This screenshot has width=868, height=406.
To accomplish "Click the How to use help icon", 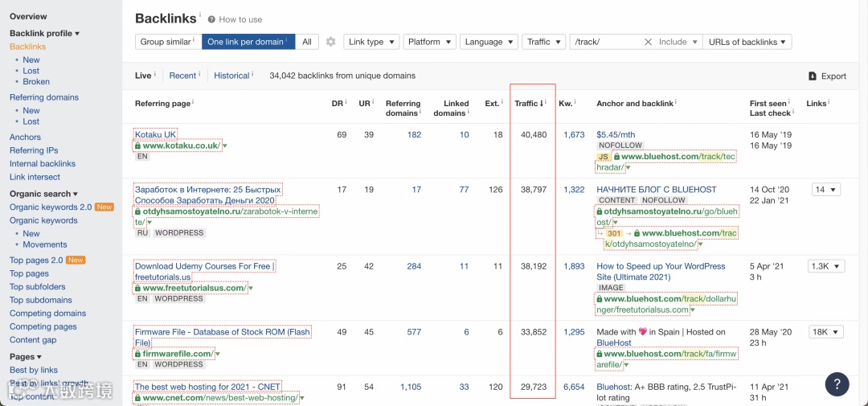I will (x=211, y=19).
